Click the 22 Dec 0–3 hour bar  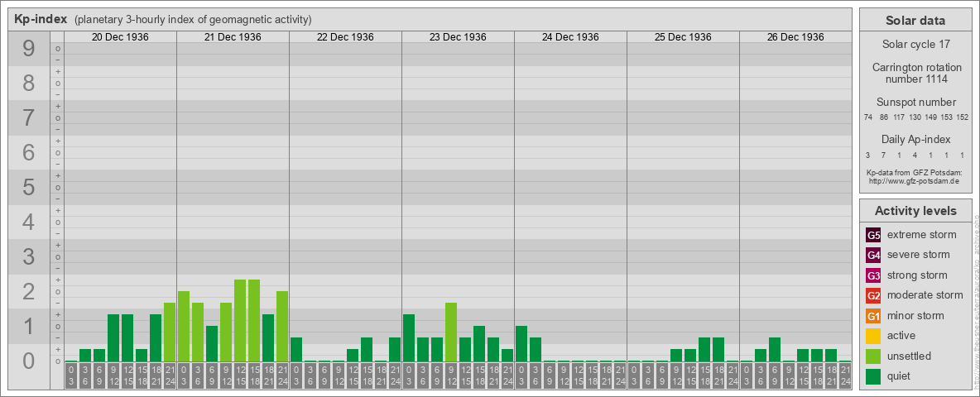pyautogui.click(x=296, y=350)
